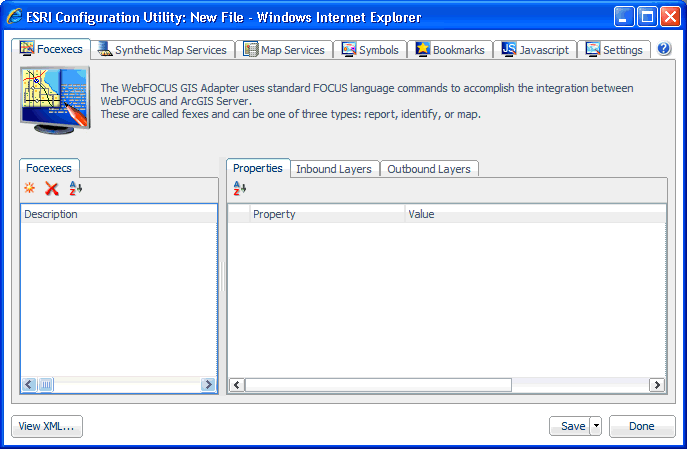Click the Focexecs list scrollbar thumb

(x=46, y=385)
